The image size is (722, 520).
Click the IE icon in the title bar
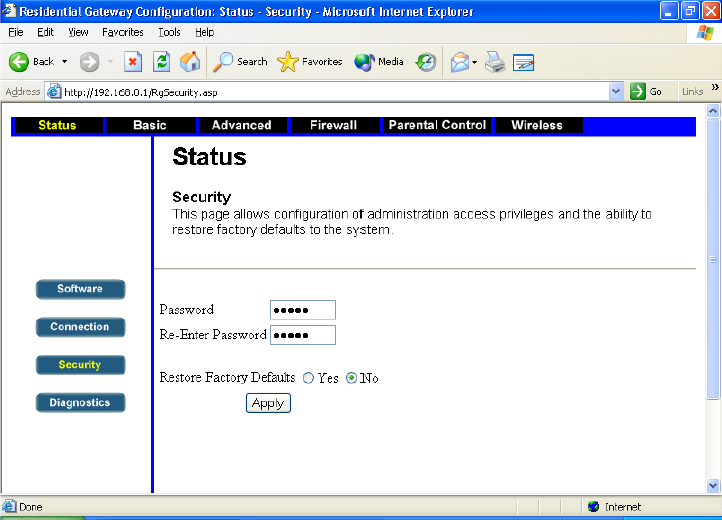pos(9,10)
